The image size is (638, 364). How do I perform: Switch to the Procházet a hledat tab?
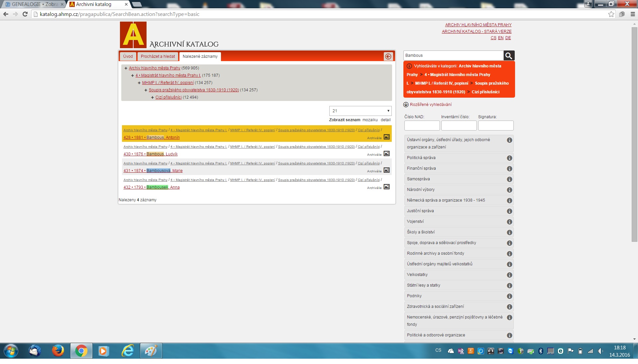click(x=158, y=56)
